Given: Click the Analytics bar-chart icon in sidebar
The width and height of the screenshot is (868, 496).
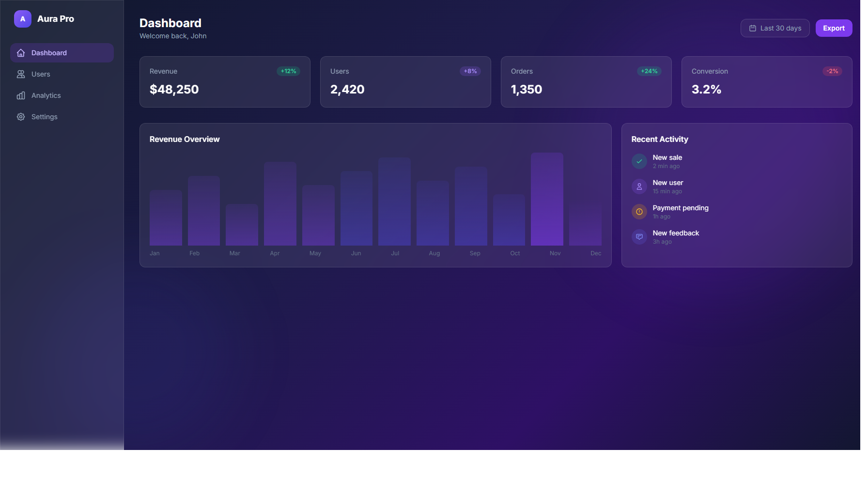Looking at the screenshot, I should [x=21, y=95].
